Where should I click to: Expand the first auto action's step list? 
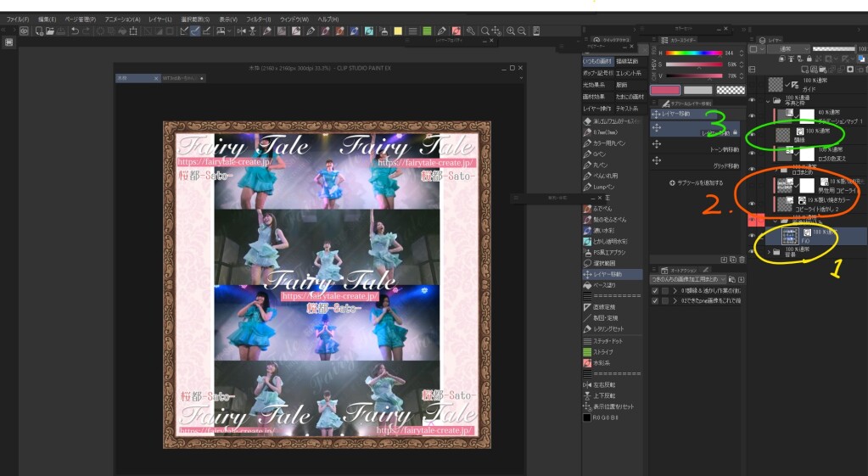675,290
